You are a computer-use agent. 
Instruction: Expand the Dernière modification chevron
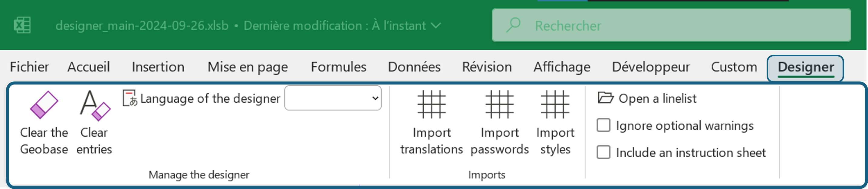pos(436,26)
